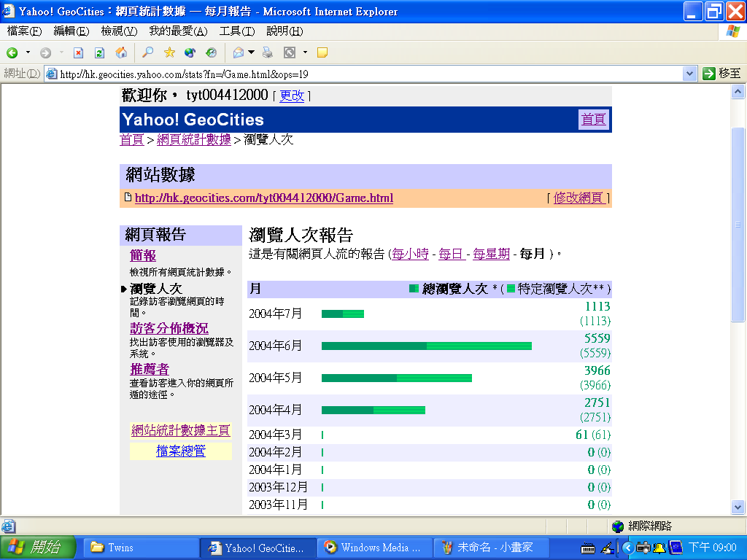
Task: Click the tray blue monitor icon
Action: point(676,548)
